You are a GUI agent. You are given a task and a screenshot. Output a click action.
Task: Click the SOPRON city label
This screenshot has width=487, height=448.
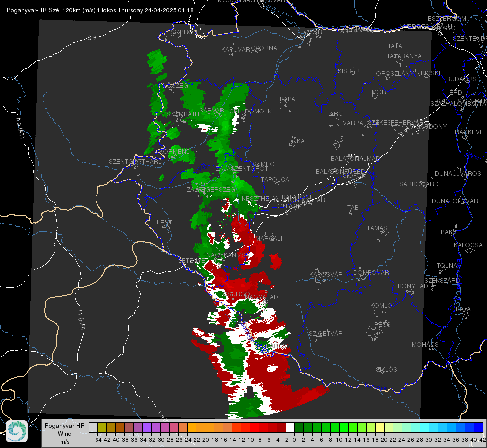(x=183, y=32)
